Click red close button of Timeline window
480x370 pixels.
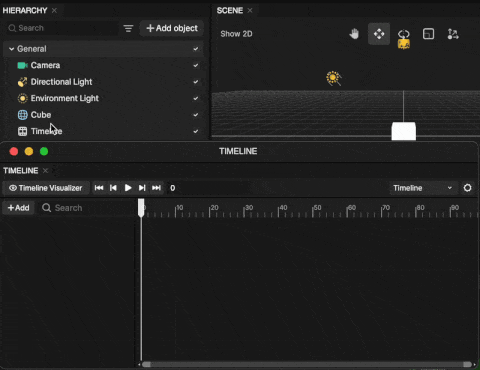click(x=14, y=152)
